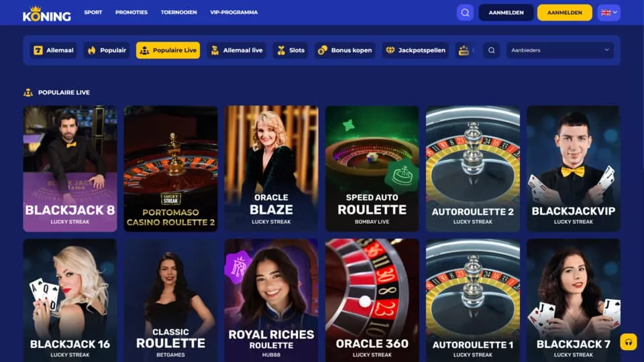Go to the VIP-Programma page
This screenshot has width=644, height=362.
[x=233, y=12]
